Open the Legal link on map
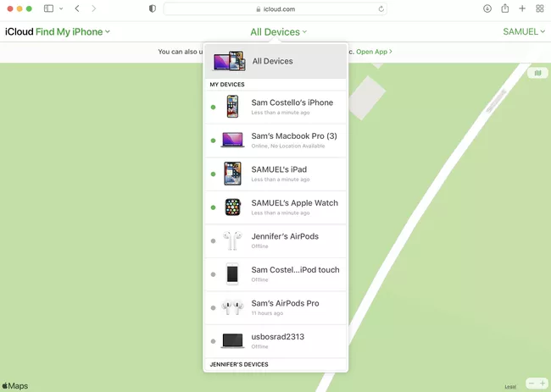The width and height of the screenshot is (551, 392). tap(511, 386)
